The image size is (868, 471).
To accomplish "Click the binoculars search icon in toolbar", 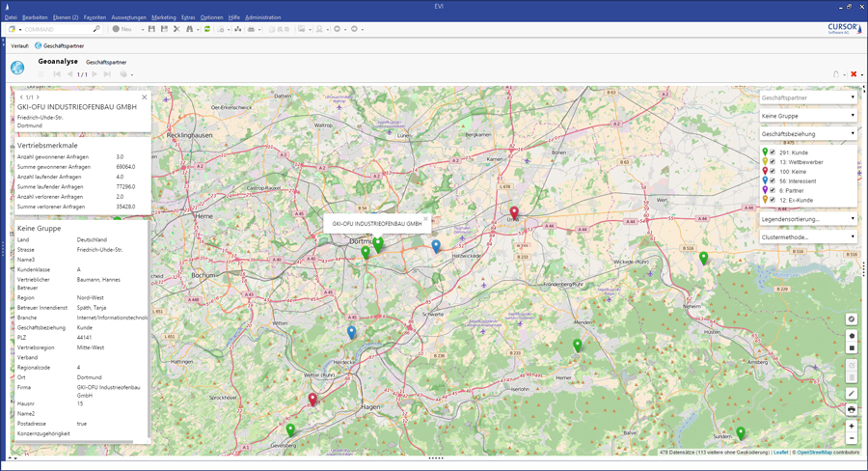I will point(190,29).
